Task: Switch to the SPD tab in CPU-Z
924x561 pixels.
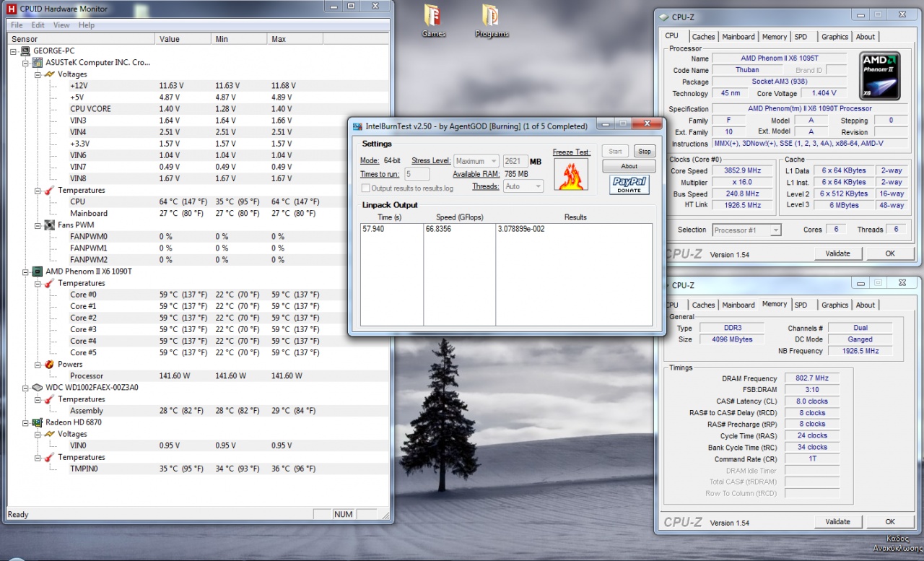Action: pyautogui.click(x=801, y=37)
